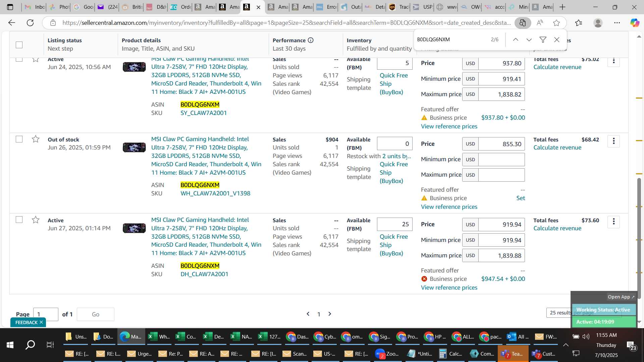Image resolution: width=644 pixels, height=362 pixels.
Task: Go to next results page arrow
Action: tap(330, 314)
